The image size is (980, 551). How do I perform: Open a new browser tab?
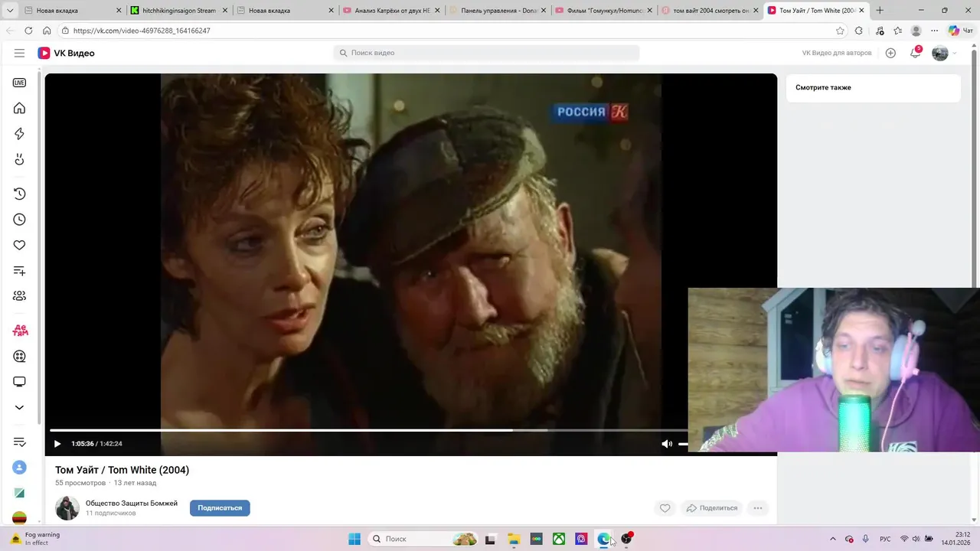[x=880, y=11]
